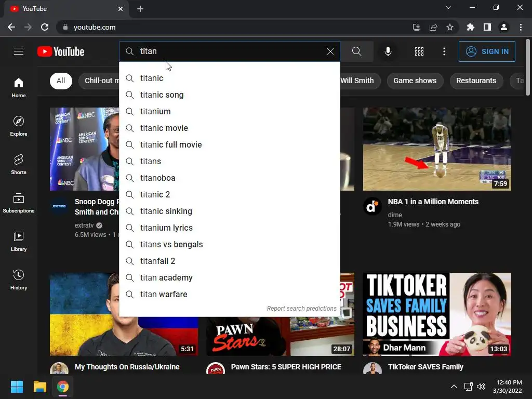Choose the 'titanium' suggestion
Image resolution: width=532 pixels, height=399 pixels.
(229, 112)
